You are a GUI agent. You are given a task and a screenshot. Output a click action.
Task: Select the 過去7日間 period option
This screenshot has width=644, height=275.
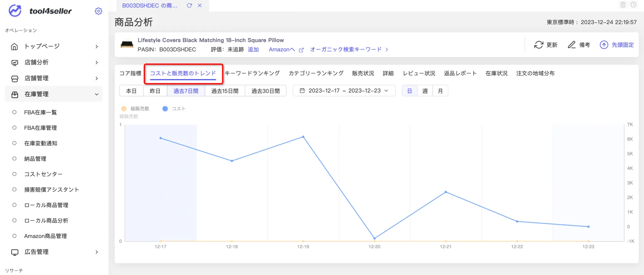click(186, 91)
